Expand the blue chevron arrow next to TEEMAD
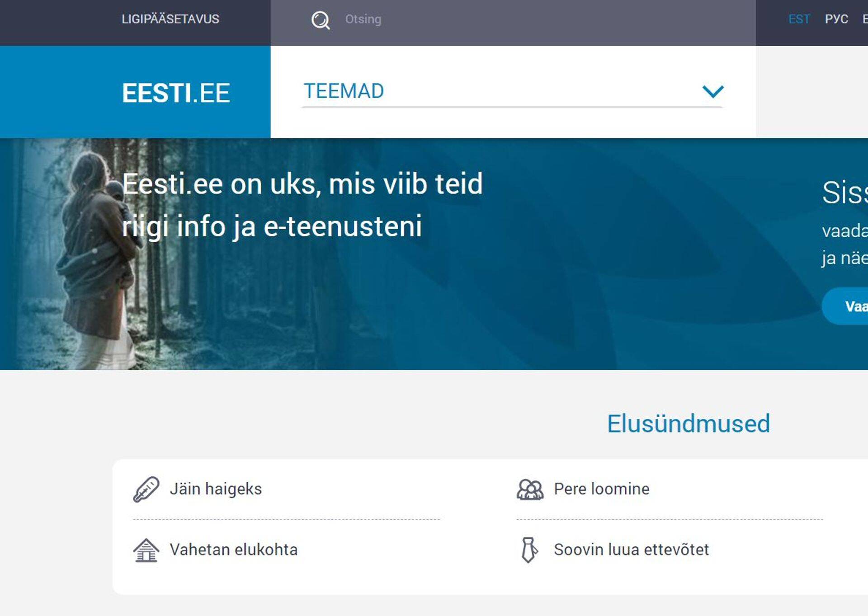This screenshot has height=616, width=868. pyautogui.click(x=713, y=92)
